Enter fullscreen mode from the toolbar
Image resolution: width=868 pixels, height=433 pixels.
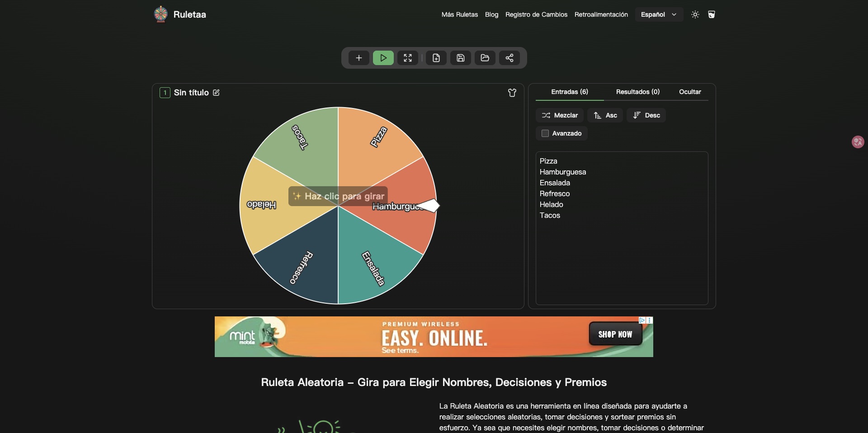pyautogui.click(x=407, y=58)
